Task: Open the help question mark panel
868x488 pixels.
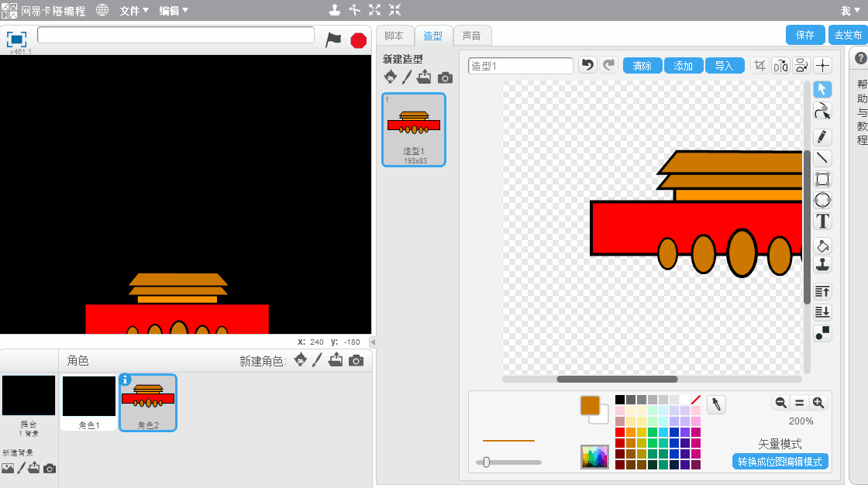Action: pos(861,58)
